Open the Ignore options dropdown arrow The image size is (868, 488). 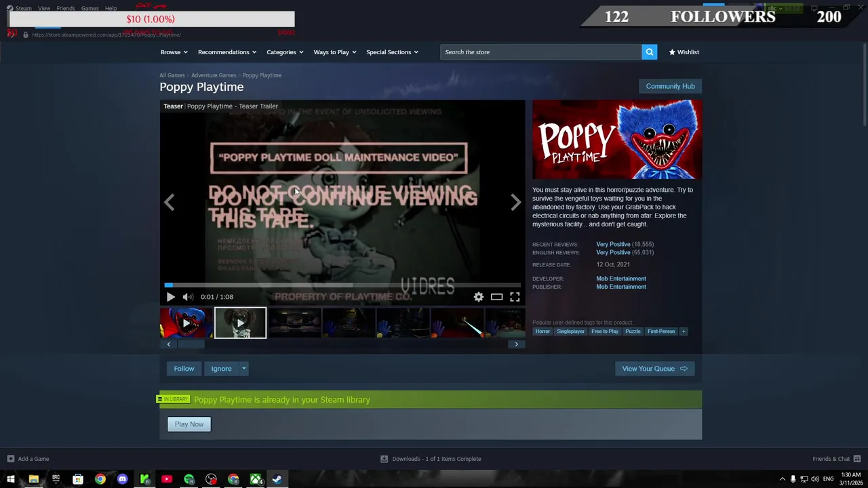coord(244,369)
